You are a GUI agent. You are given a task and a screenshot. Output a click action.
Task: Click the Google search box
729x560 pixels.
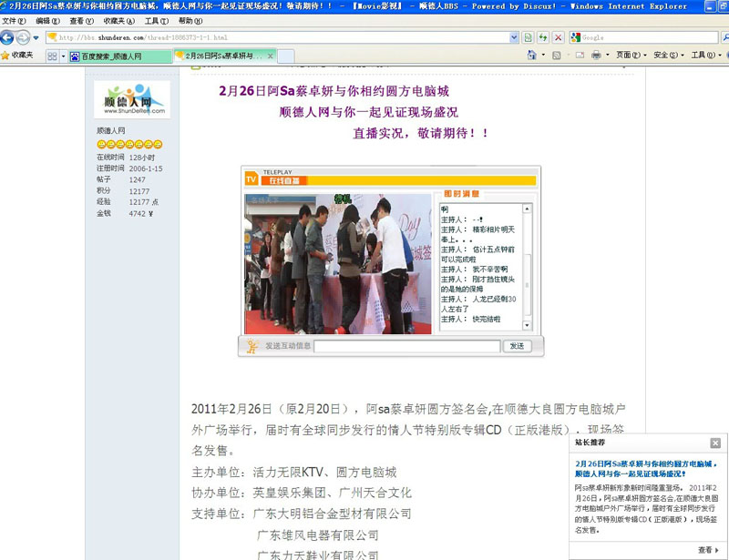pos(650,37)
